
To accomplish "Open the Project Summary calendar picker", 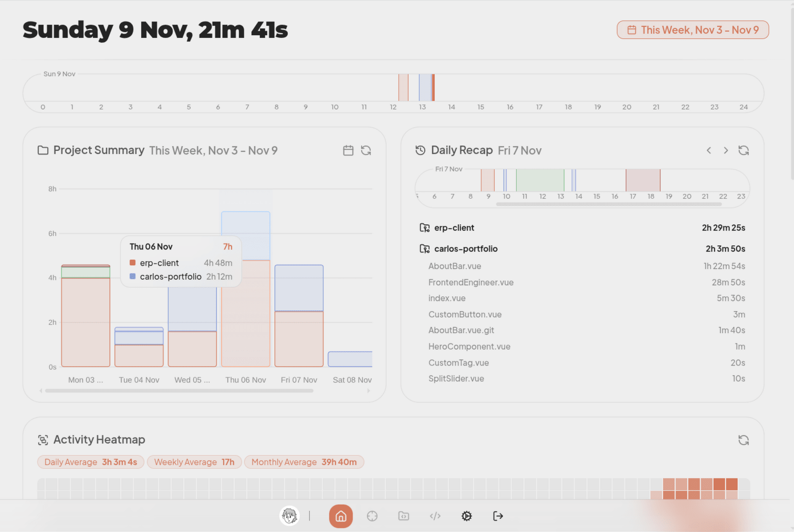I will [348, 150].
